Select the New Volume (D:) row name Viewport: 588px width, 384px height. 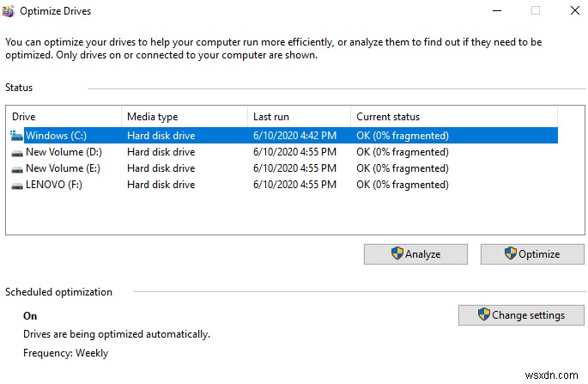(x=64, y=152)
